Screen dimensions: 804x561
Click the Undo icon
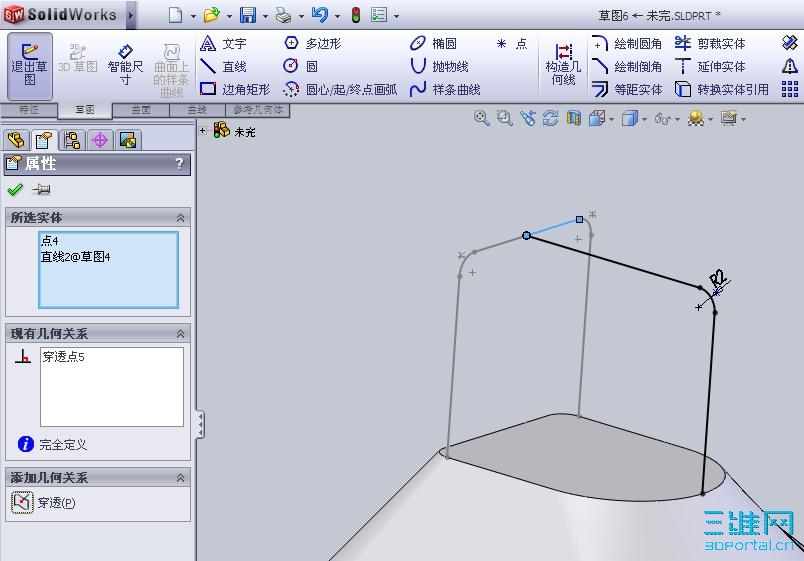[x=319, y=15]
